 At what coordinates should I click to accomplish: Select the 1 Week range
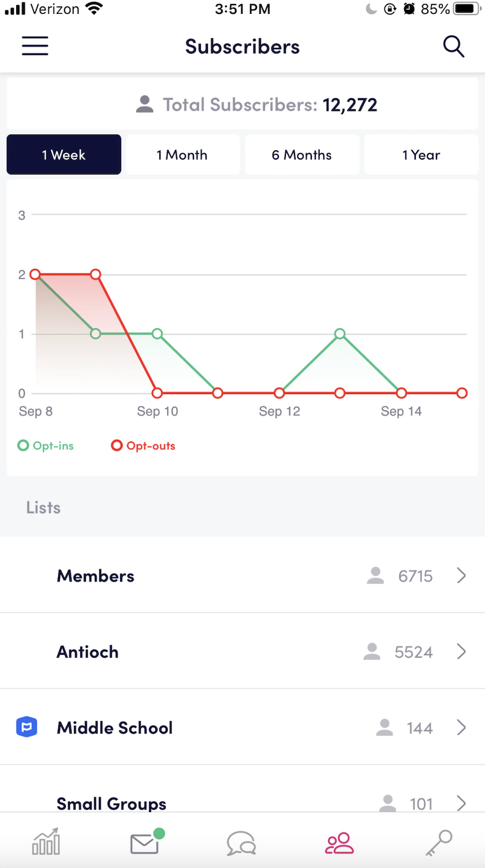pyautogui.click(x=64, y=155)
